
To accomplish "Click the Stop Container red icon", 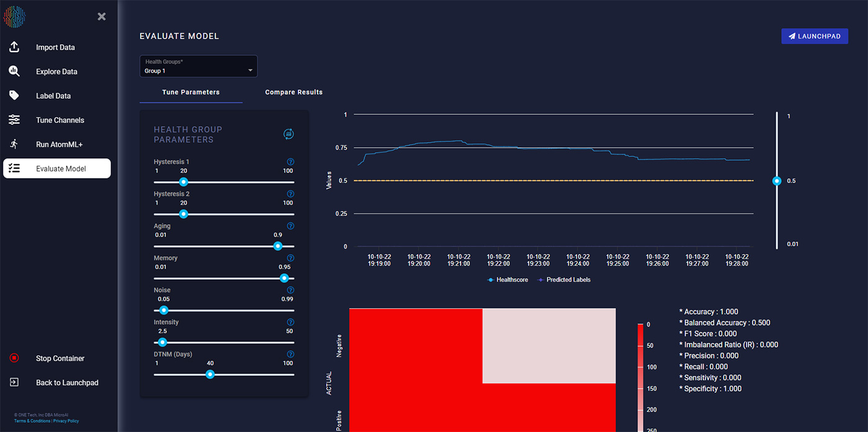I will [x=14, y=358].
